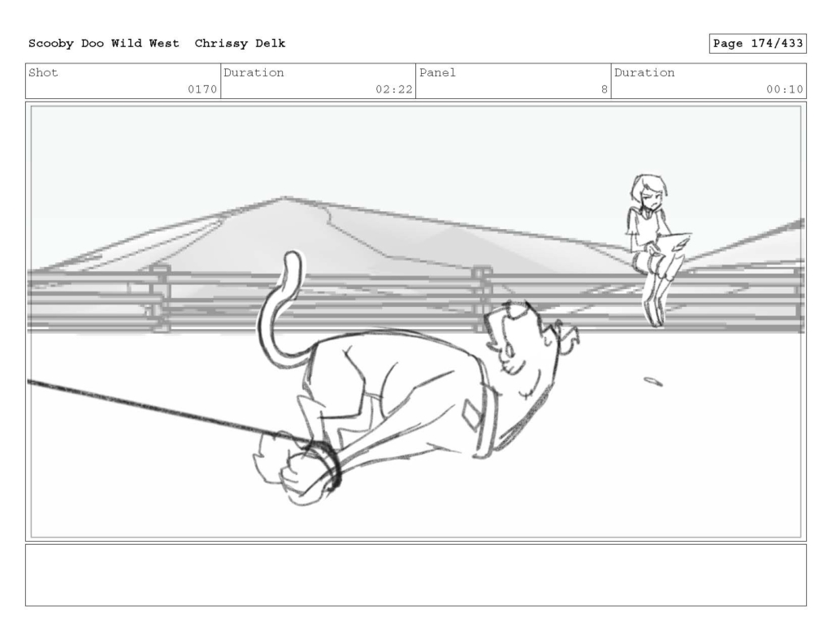832x644 pixels.
Task: Click the panel number '8'
Action: pyautogui.click(x=604, y=89)
